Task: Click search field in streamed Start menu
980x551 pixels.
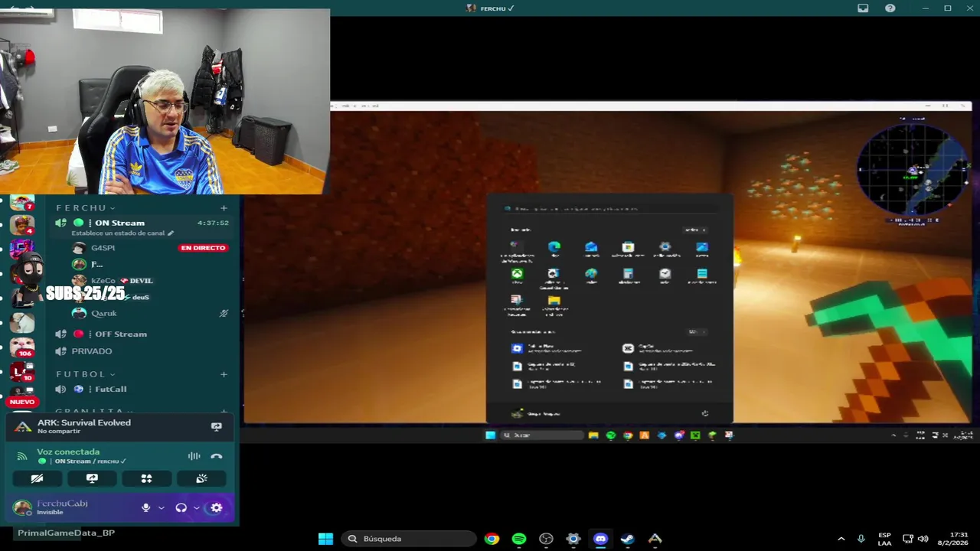Action: 609,208
